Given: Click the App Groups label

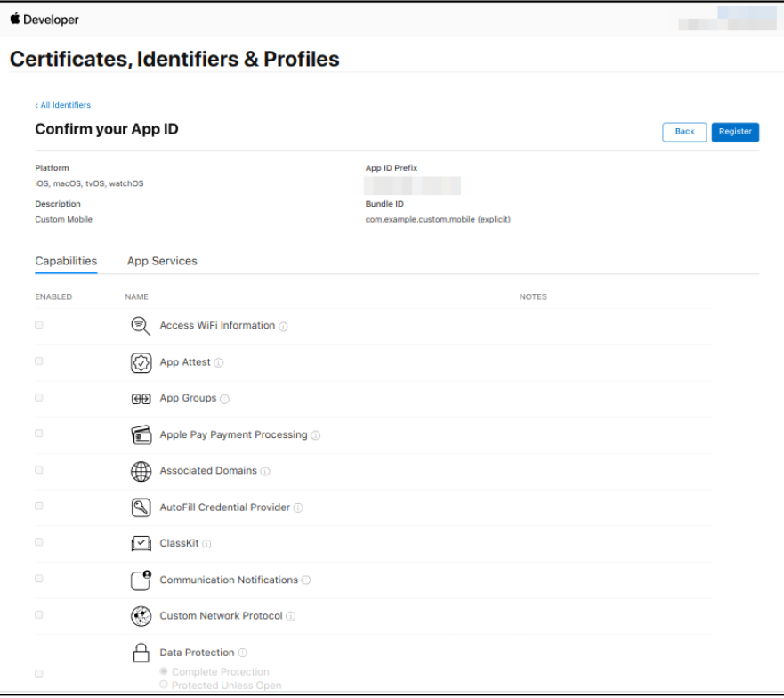Looking at the screenshot, I should 188,398.
